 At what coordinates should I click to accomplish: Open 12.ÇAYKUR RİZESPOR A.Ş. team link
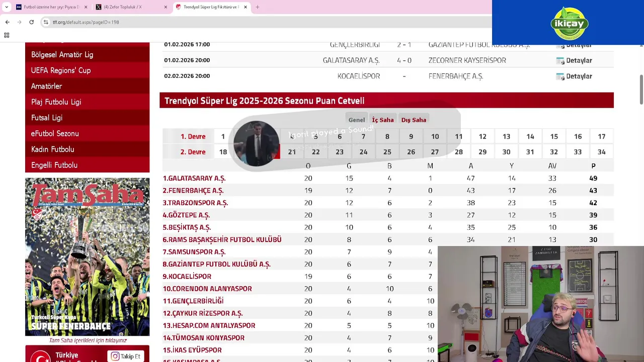[x=203, y=313]
